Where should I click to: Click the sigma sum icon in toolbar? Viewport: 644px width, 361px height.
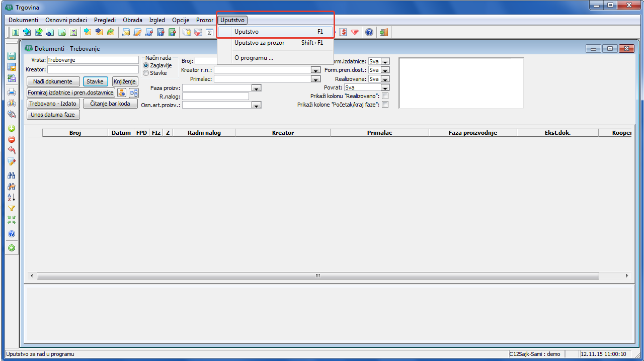210,32
